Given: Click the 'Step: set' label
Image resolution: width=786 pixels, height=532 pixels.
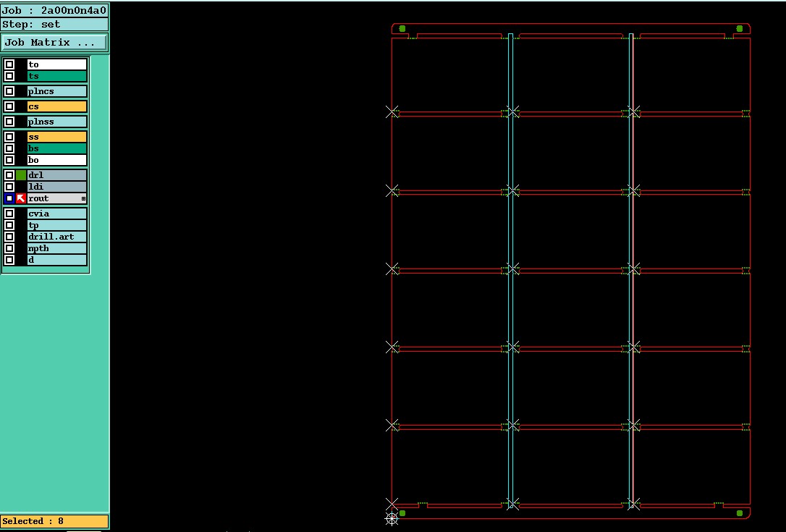Looking at the screenshot, I should pos(54,24).
